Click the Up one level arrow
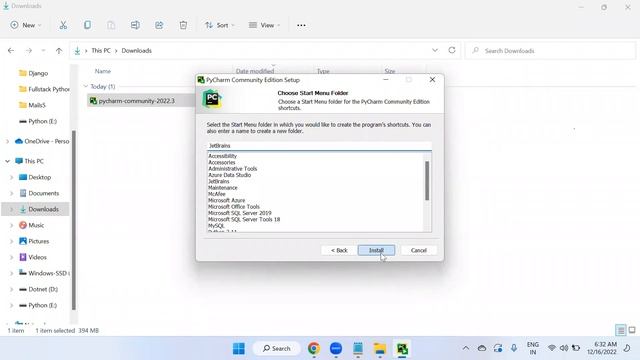Image resolution: width=640 pixels, height=360 pixels. 59,51
